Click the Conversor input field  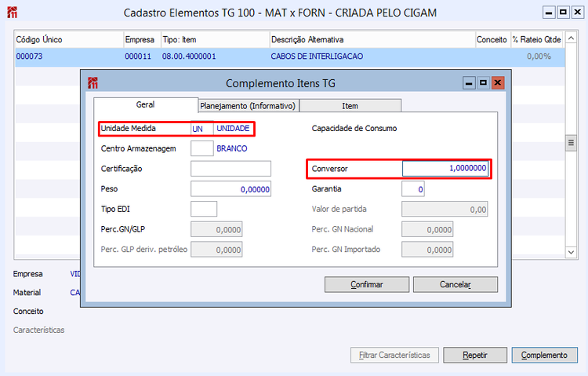coord(445,168)
